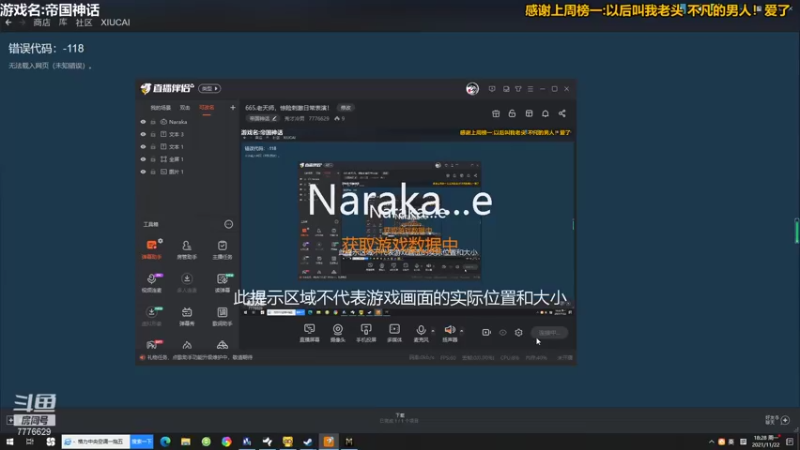Switch to the 双击 scene tab
The height and width of the screenshot is (450, 800).
185,108
